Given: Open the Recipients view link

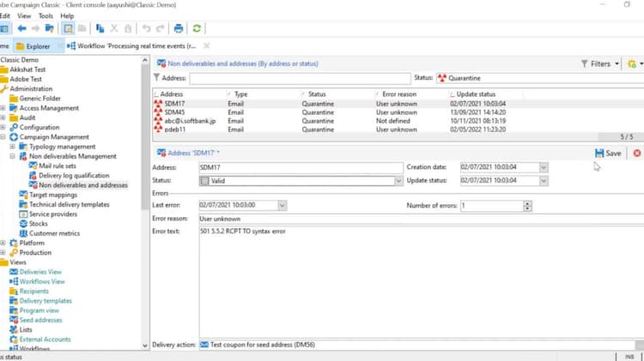Looking at the screenshot, I should coord(33,291).
